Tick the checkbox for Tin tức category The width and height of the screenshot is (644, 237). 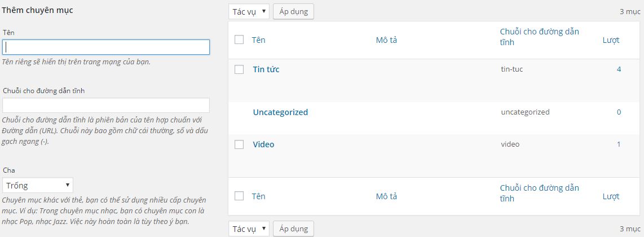coord(239,69)
